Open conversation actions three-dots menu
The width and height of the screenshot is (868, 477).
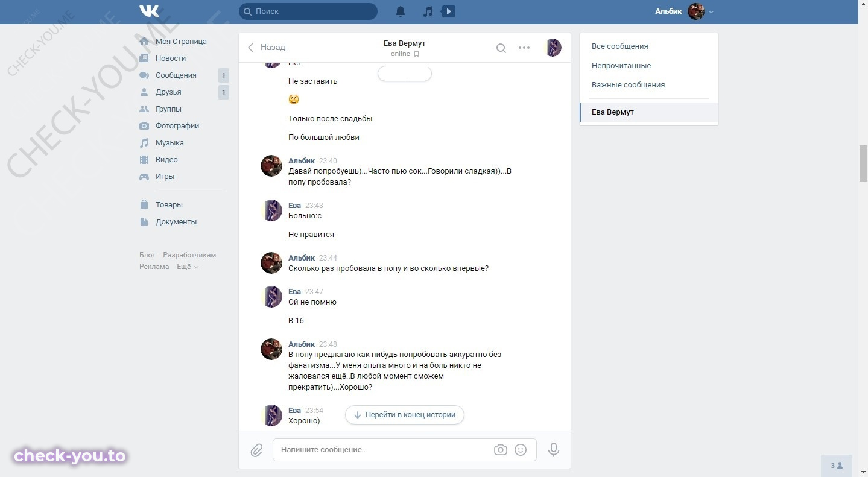pyautogui.click(x=524, y=48)
